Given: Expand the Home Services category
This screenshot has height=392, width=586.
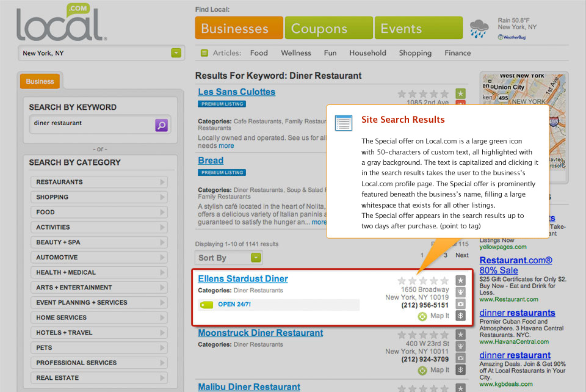Looking at the screenshot, I should click(99, 318).
